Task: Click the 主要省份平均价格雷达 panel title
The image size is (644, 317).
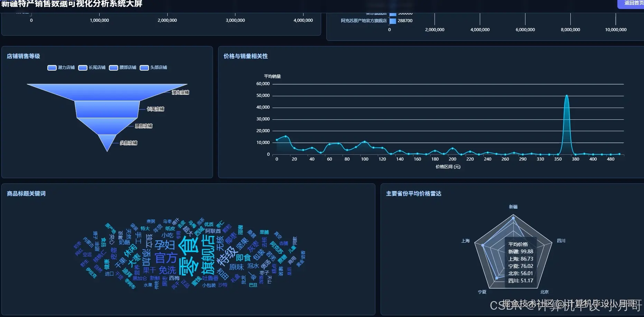Action: click(414, 193)
